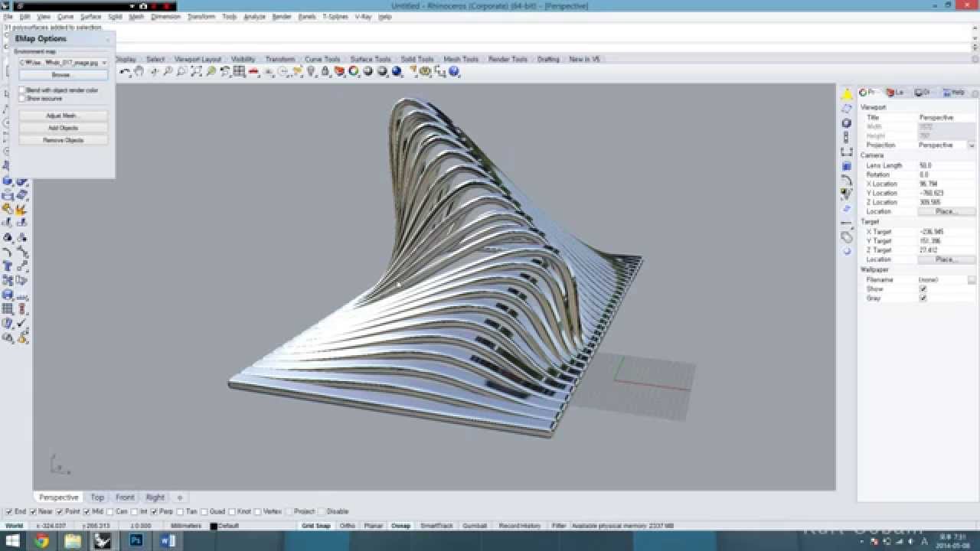
Task: Open File Explorer from the taskbar
Action: pos(73,541)
